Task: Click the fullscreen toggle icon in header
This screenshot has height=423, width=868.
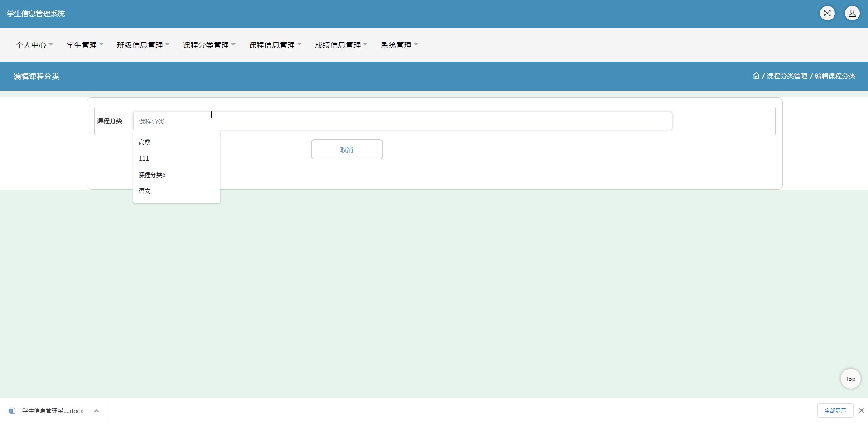Action: 827,13
